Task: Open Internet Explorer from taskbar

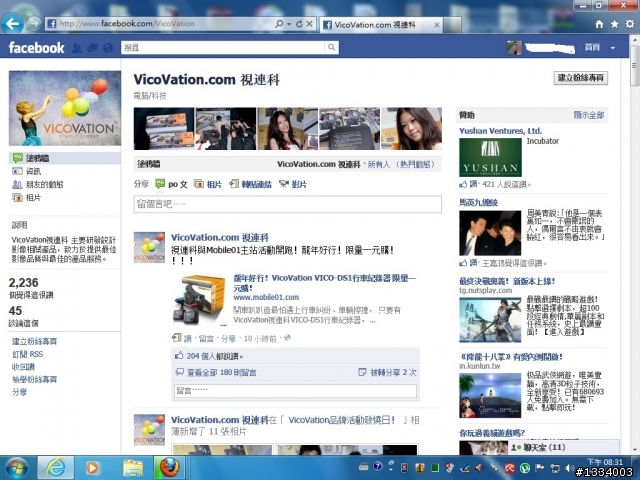Action: 55,468
